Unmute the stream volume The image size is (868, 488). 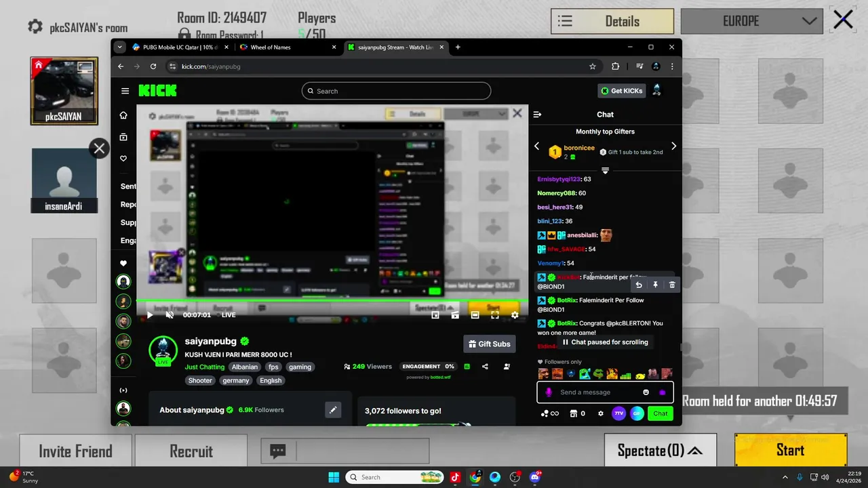[170, 315]
